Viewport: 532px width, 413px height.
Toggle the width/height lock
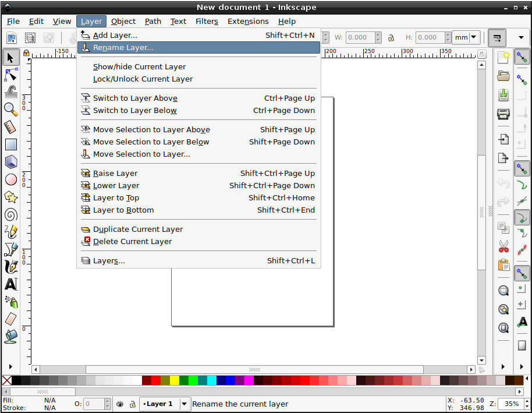[391, 37]
